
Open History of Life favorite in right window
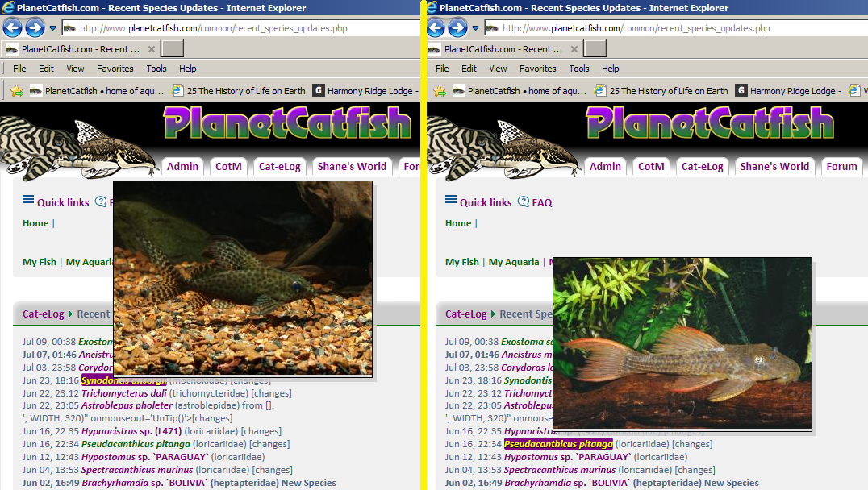[661, 91]
